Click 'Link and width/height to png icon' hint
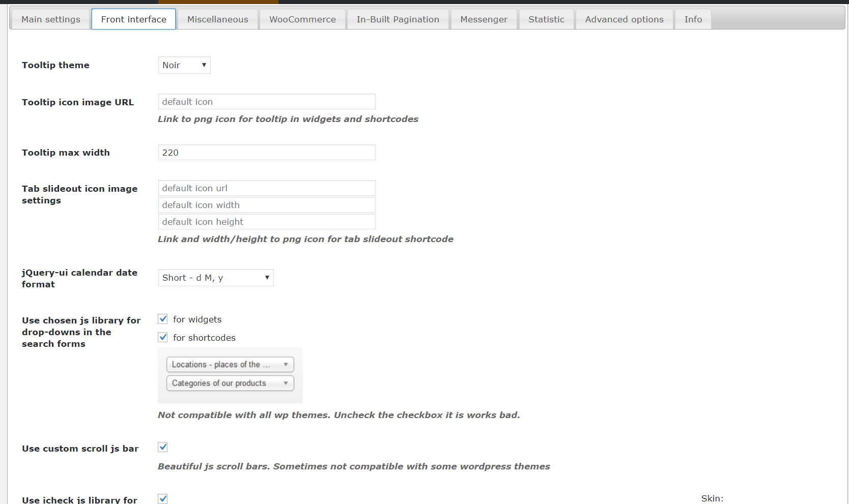Screen dimensions: 849x504 [305, 239]
